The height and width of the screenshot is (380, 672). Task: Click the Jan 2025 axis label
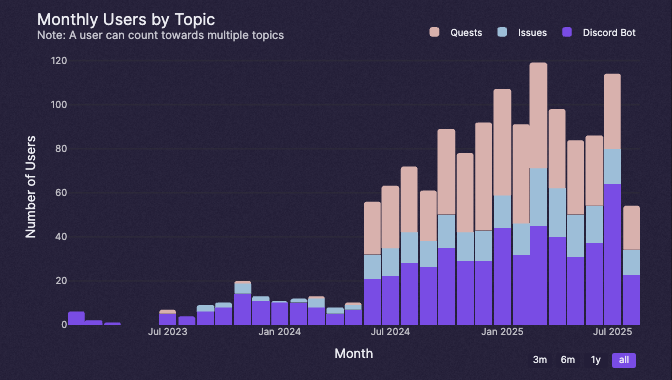click(x=502, y=332)
